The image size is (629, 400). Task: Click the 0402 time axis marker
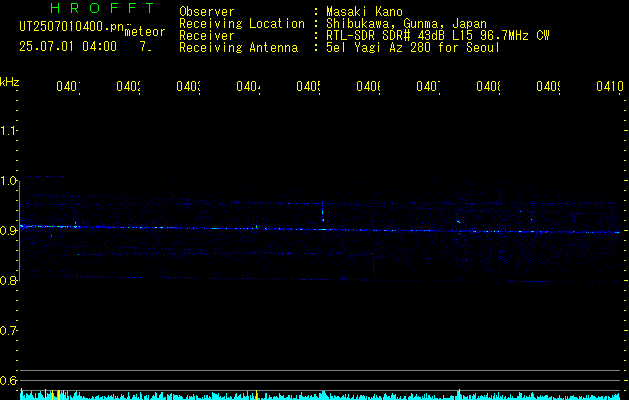coord(128,86)
